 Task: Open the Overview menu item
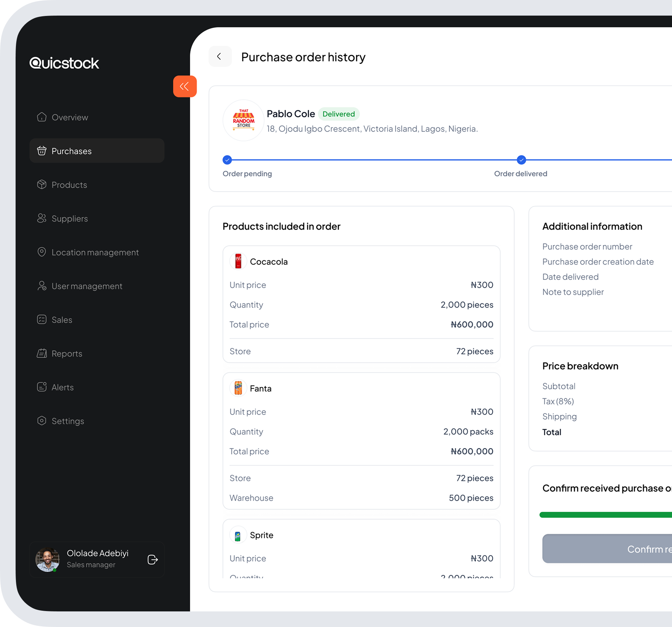coord(97,117)
